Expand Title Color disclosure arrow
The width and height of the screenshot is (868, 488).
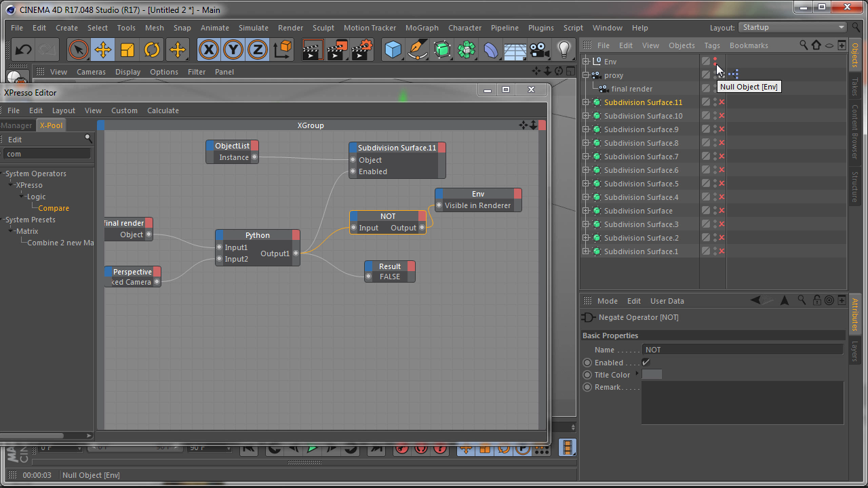pyautogui.click(x=637, y=374)
